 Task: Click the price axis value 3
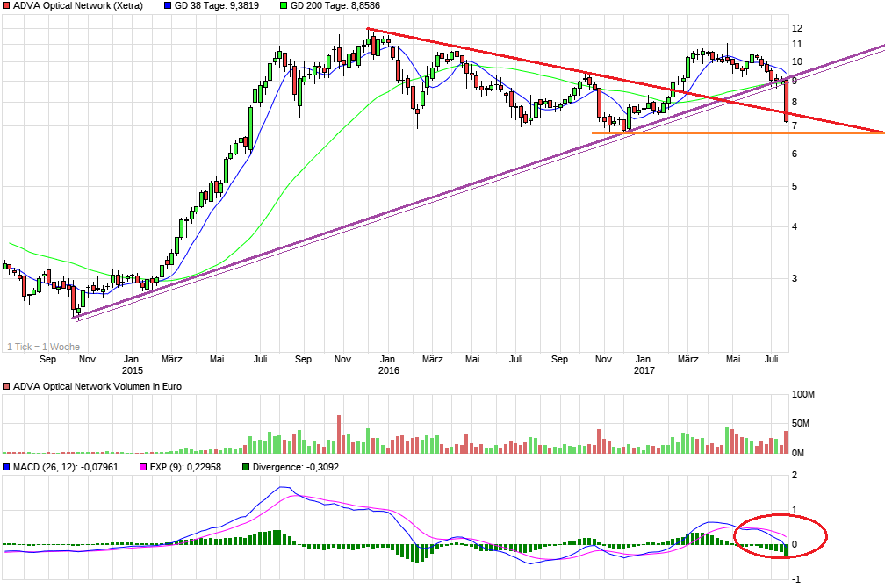coord(794,279)
